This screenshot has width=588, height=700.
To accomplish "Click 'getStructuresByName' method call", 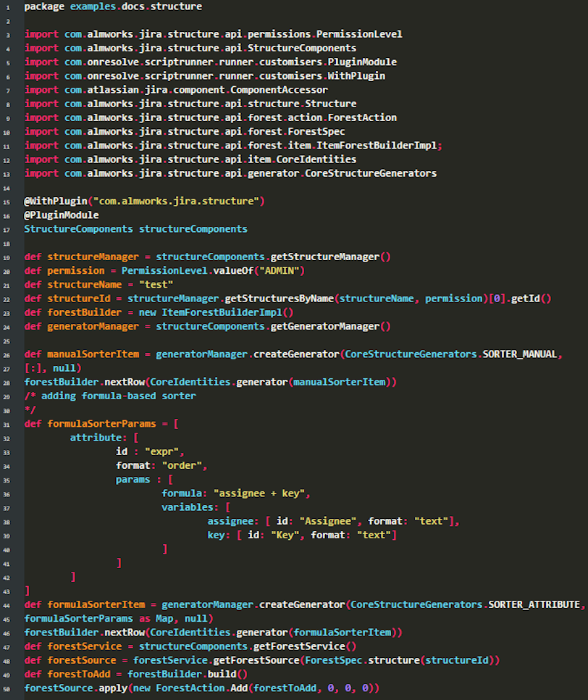I will point(279,299).
